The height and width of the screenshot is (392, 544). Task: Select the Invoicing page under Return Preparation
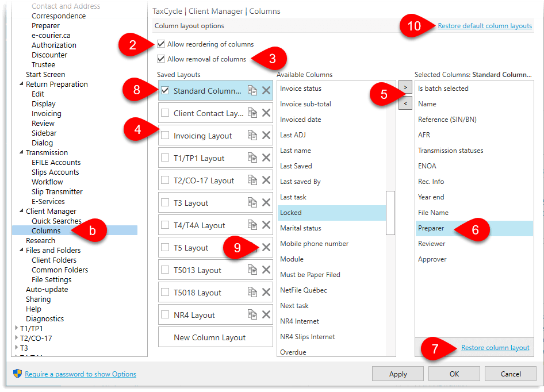47,113
